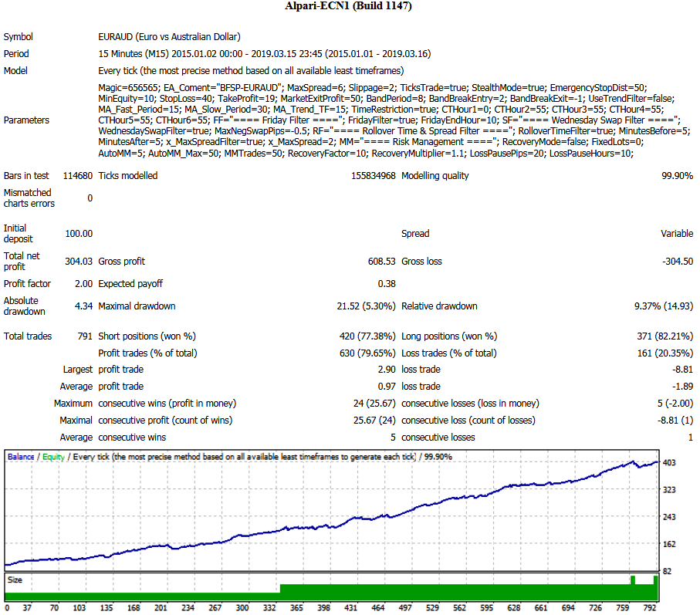Click the Profit factor value 2.00
Viewport: 700px width, 615px height.
83,283
